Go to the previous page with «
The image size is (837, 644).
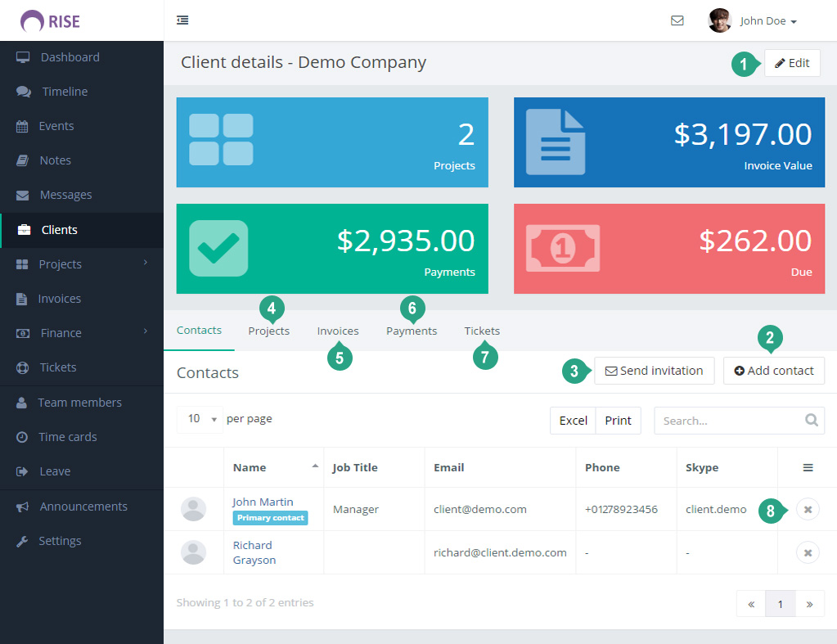pos(751,604)
